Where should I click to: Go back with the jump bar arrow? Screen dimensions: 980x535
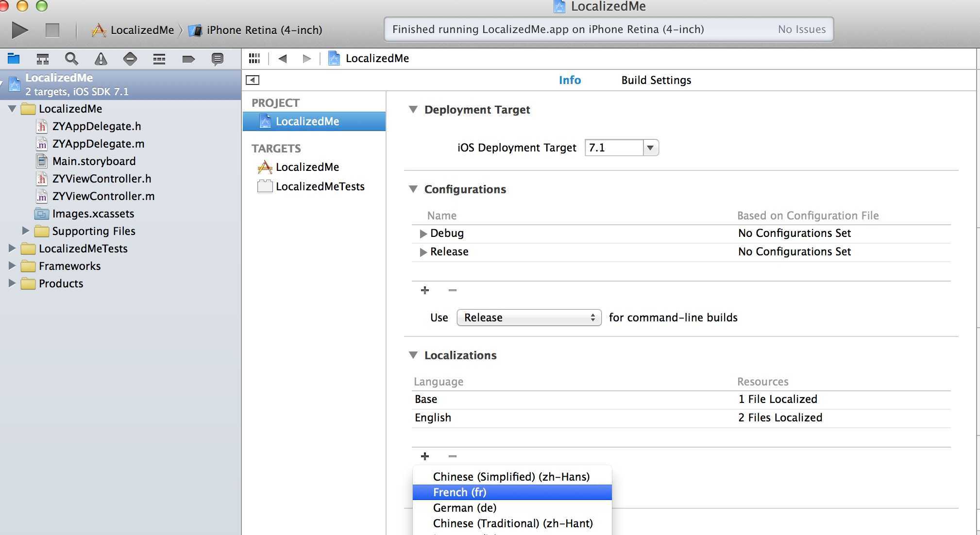[283, 59]
